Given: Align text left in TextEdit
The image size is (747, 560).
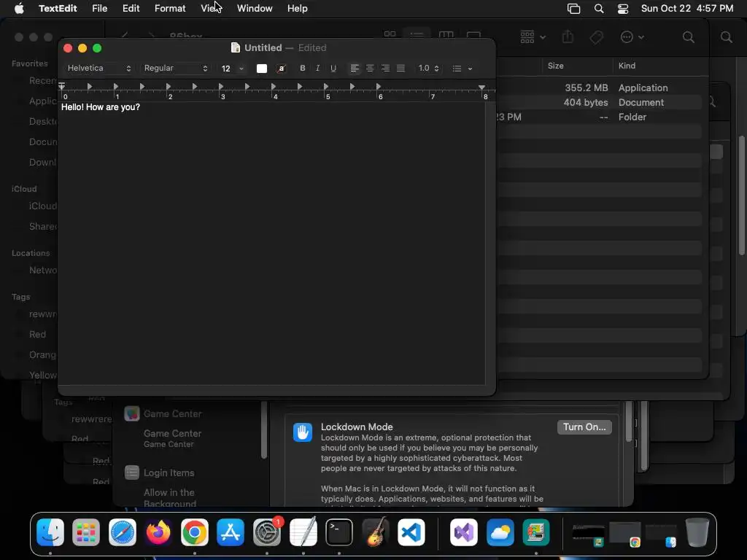Looking at the screenshot, I should [x=355, y=68].
